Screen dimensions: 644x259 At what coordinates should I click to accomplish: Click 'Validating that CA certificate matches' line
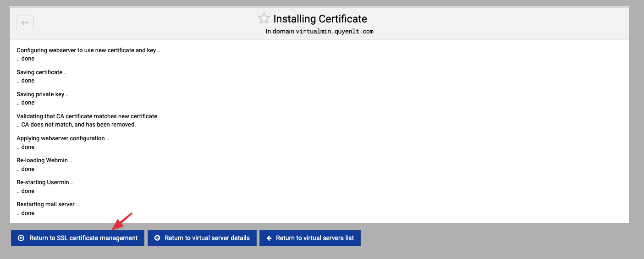pos(89,116)
